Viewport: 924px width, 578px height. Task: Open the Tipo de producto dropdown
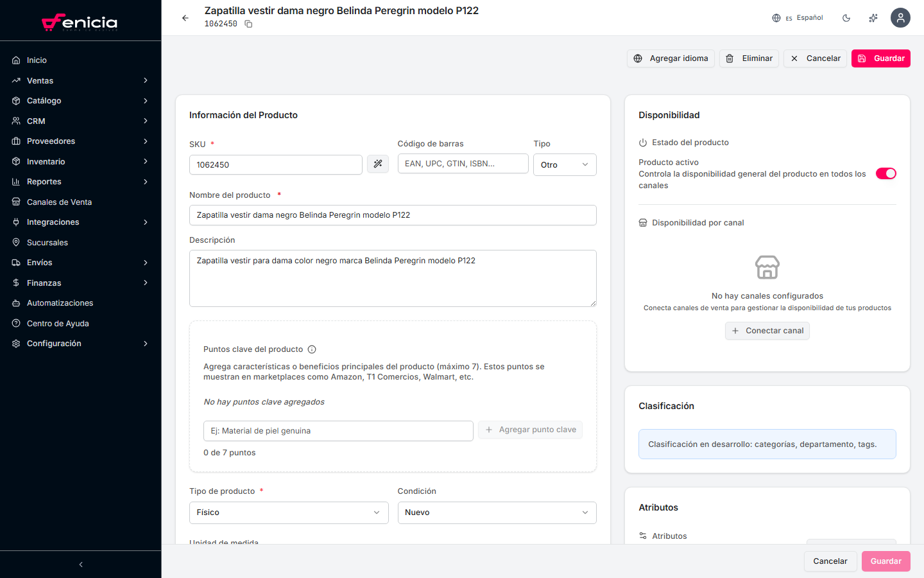click(289, 512)
